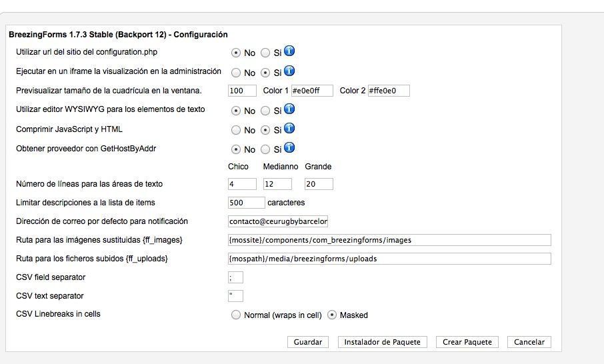Click the 'Medianno' column header text
Screen dimensions: 604x364
tap(281, 167)
